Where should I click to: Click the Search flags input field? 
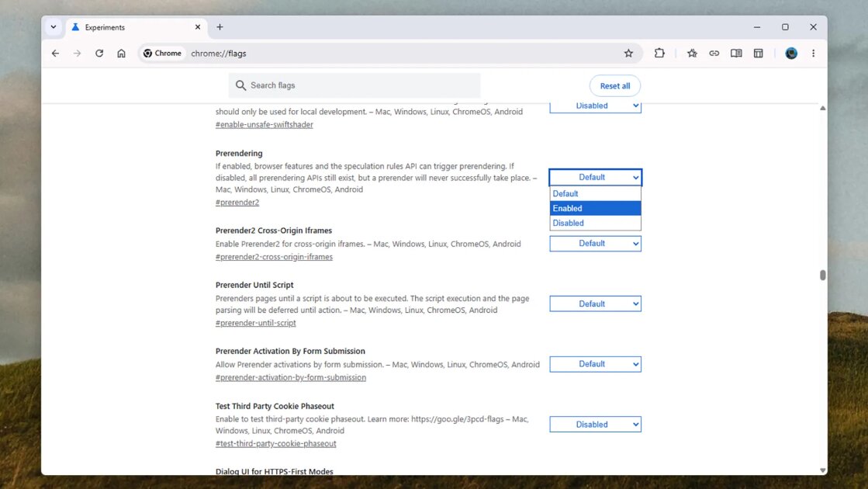point(354,85)
